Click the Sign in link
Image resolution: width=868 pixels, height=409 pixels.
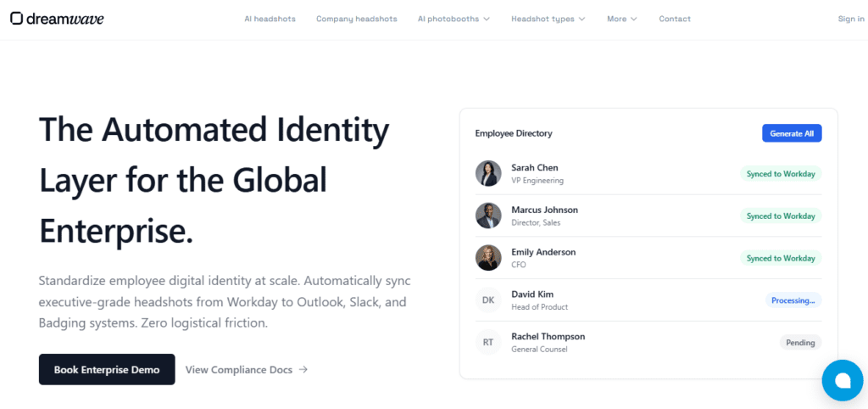[x=850, y=19]
